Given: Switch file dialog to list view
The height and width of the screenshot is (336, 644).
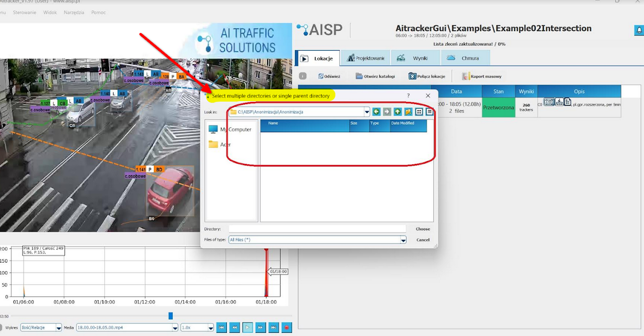Looking at the screenshot, I should click(419, 112).
